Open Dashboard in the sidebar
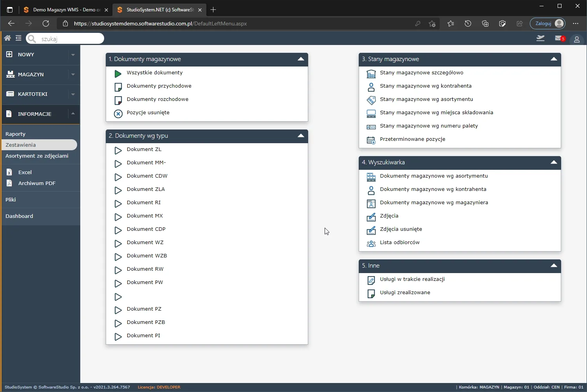The height and width of the screenshot is (392, 587). click(19, 216)
